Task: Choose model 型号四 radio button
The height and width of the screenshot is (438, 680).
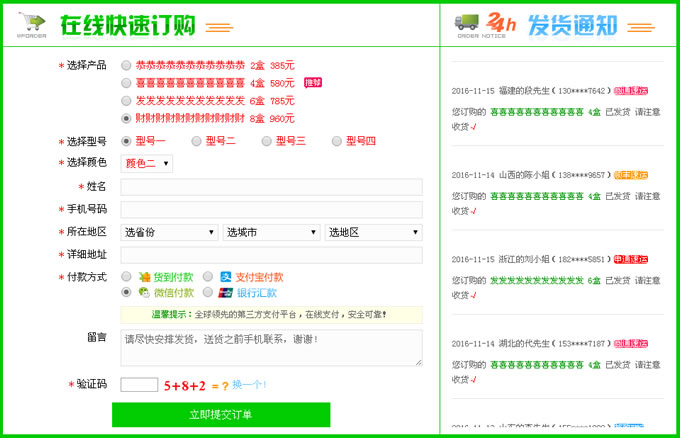Action: (x=337, y=141)
